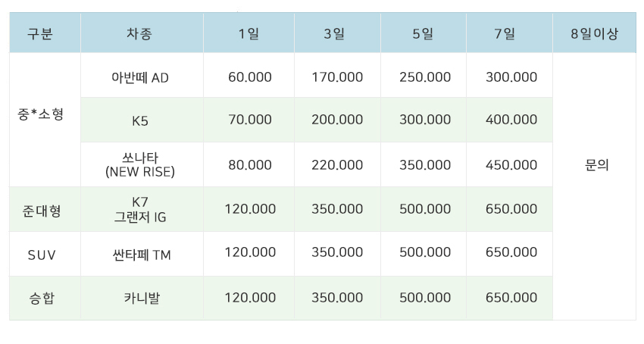Select the 1일 column header
Screen dimensions: 644x344
pyautogui.click(x=249, y=33)
